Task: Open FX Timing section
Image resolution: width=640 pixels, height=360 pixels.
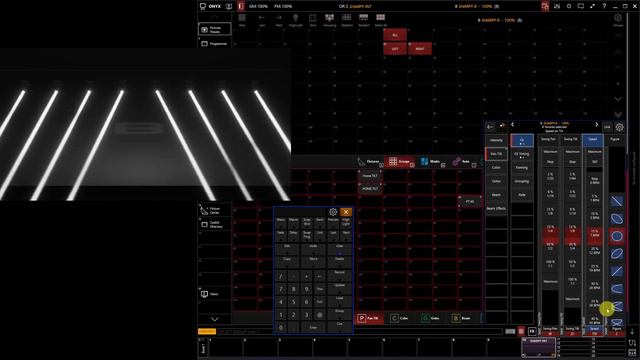Action: [522, 154]
